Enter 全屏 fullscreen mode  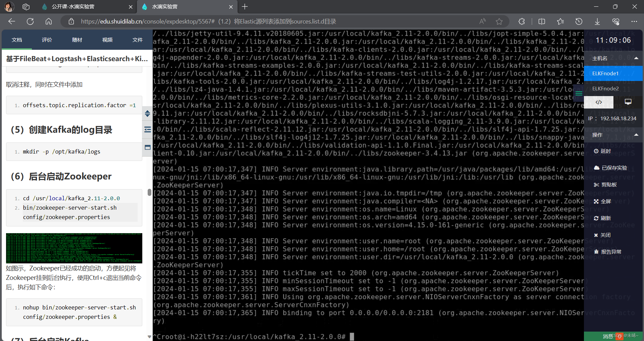(602, 202)
